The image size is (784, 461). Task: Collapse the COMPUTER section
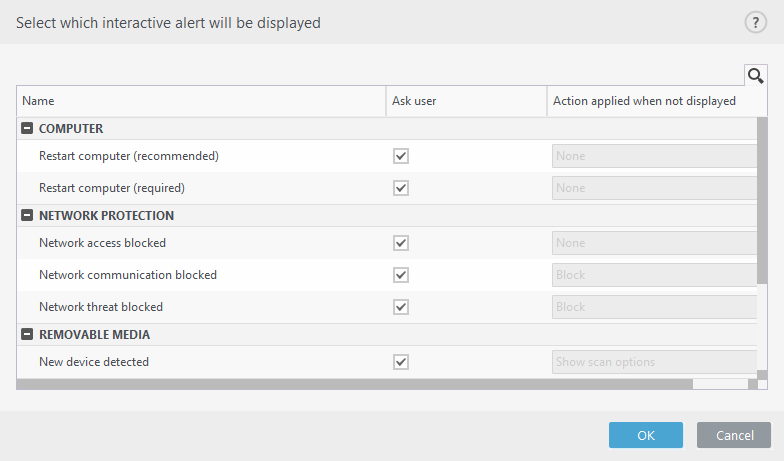click(27, 128)
